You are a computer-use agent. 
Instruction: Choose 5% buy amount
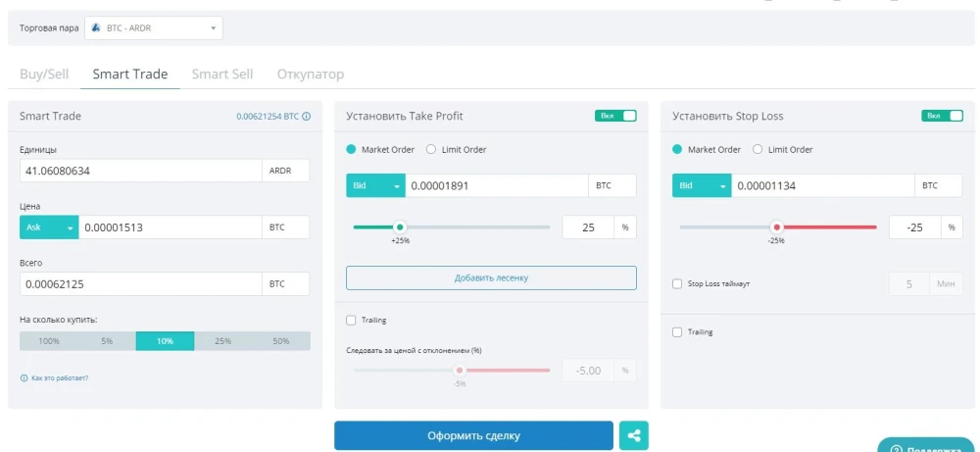pyautogui.click(x=107, y=341)
